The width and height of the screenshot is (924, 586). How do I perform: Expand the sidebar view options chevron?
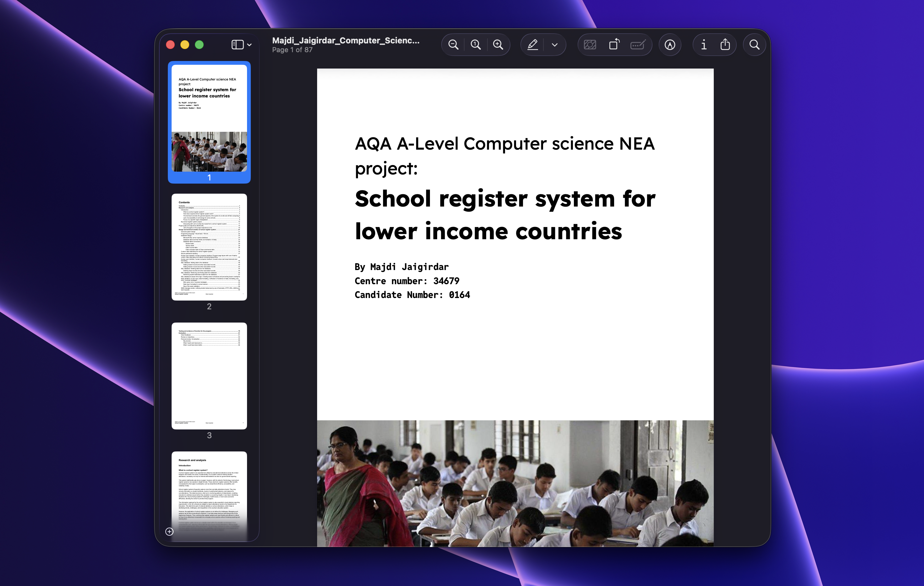click(250, 45)
